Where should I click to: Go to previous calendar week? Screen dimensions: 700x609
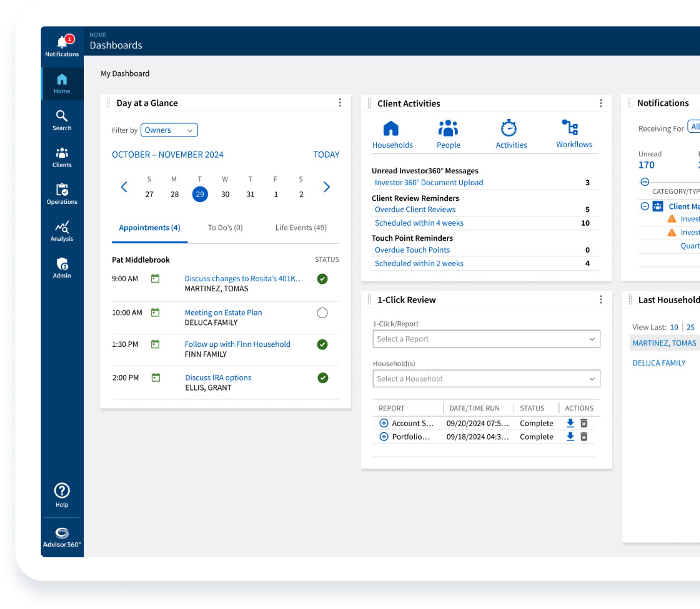(x=124, y=187)
